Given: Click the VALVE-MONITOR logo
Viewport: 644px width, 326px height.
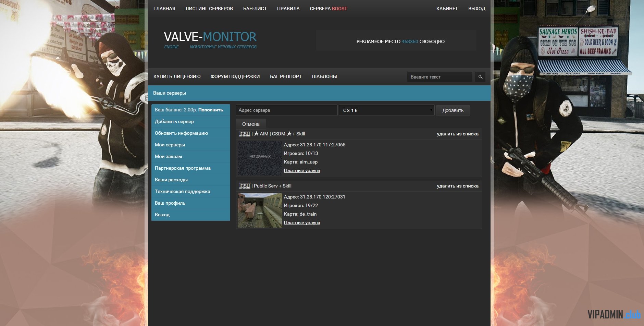Looking at the screenshot, I should (x=210, y=40).
